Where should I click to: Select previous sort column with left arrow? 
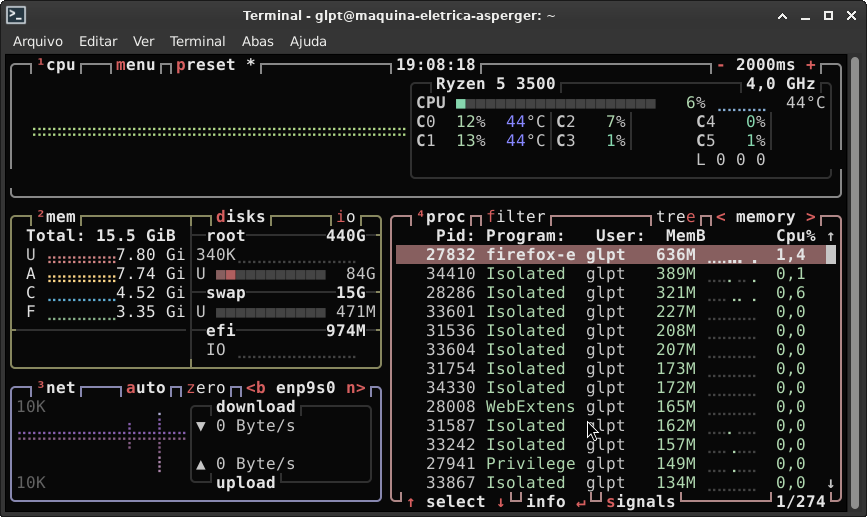tap(721, 217)
